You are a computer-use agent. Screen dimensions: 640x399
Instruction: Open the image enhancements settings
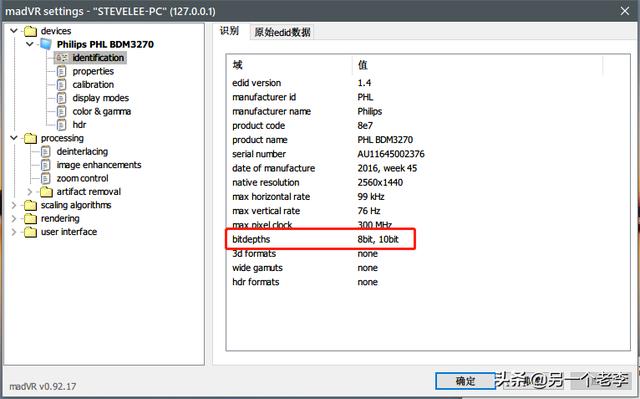[99, 165]
